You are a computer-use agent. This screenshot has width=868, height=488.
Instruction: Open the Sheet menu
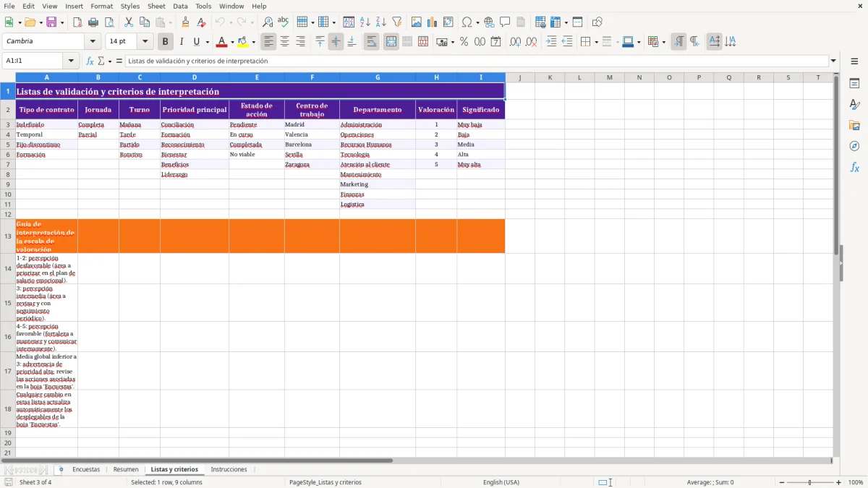156,6
